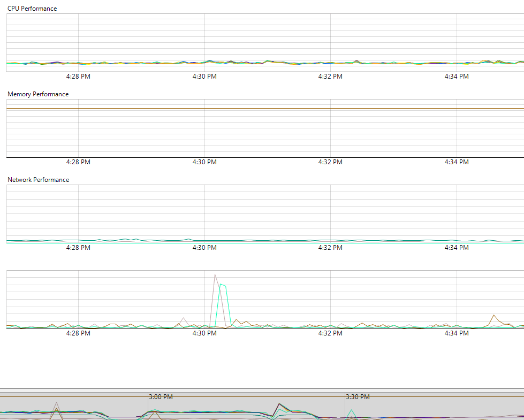Click the 4:34 PM label under CPU chart
This screenshot has height=420, width=524.
[x=457, y=77]
